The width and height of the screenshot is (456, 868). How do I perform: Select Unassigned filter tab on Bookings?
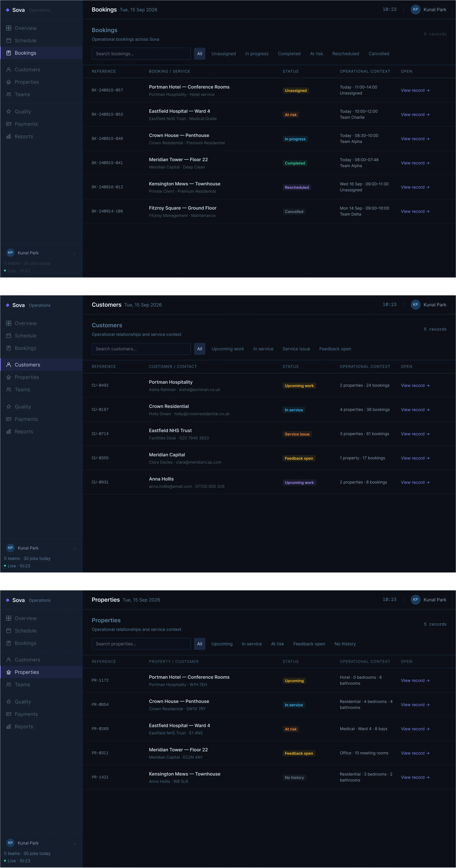click(224, 54)
